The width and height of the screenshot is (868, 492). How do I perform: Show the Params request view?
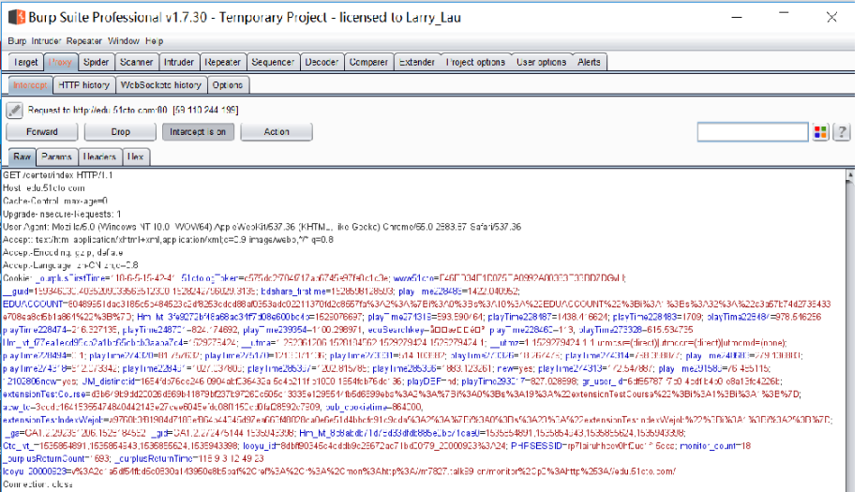(x=56, y=157)
